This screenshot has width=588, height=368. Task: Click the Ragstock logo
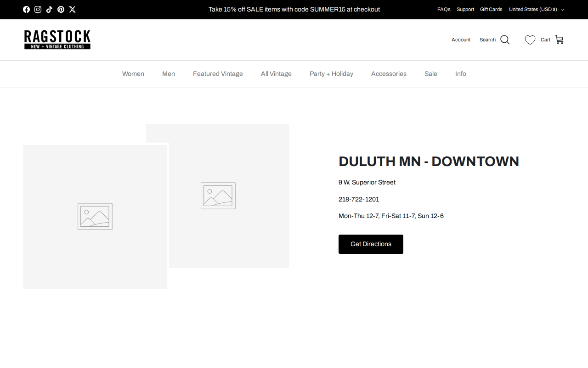coord(57,40)
